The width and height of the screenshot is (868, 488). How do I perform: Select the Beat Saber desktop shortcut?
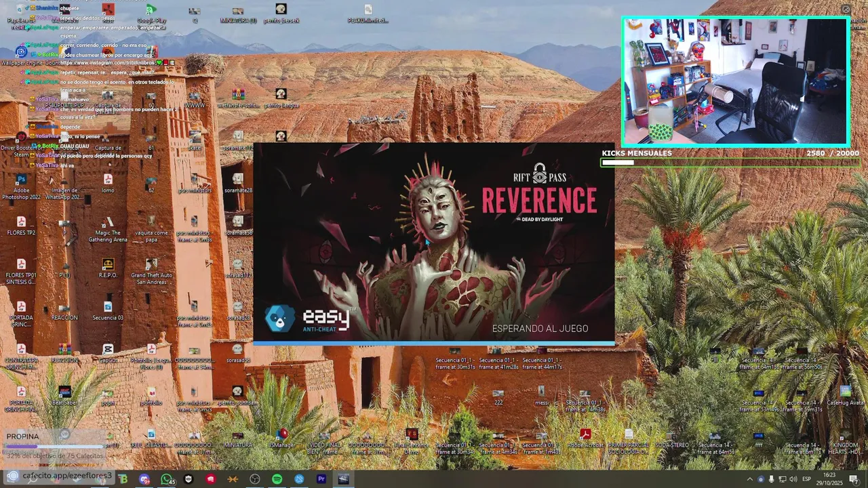click(x=64, y=396)
